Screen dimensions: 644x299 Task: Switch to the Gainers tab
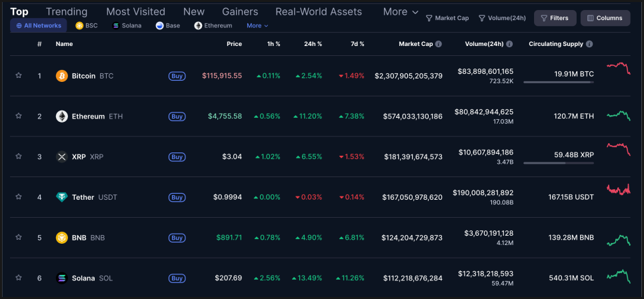tap(240, 11)
